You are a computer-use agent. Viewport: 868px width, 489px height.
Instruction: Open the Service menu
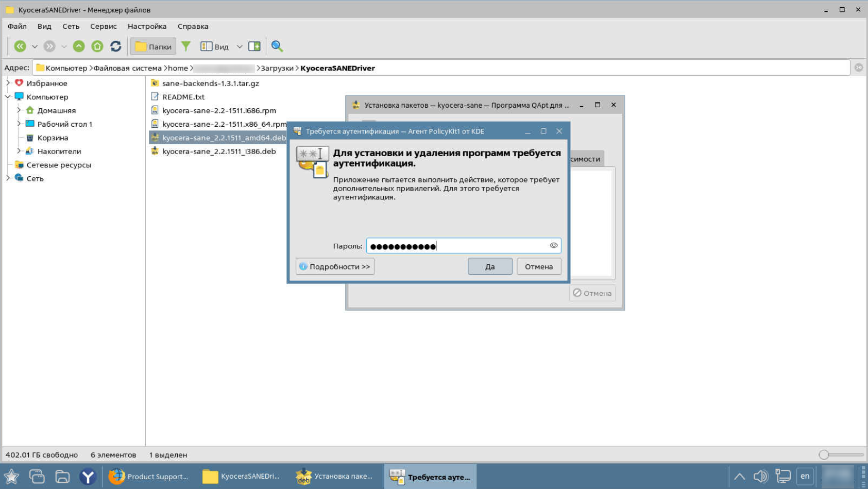103,26
